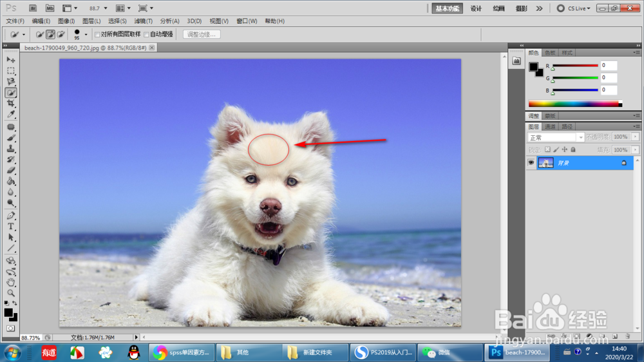Open the 窗口(W) menu
The width and height of the screenshot is (644, 362).
point(247,21)
